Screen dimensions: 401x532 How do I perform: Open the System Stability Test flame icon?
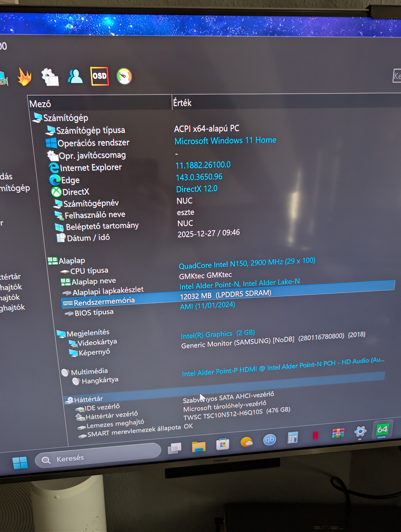(24, 77)
